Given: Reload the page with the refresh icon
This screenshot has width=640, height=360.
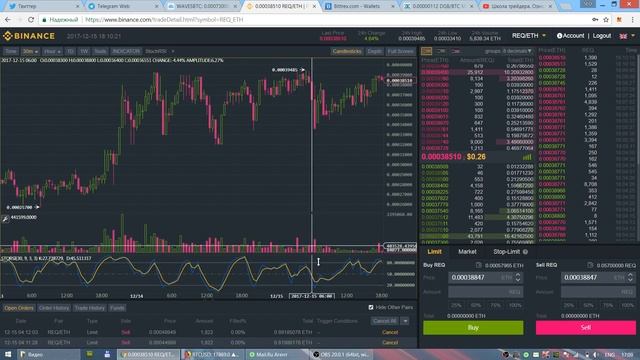Looking at the screenshot, I should point(31,20).
